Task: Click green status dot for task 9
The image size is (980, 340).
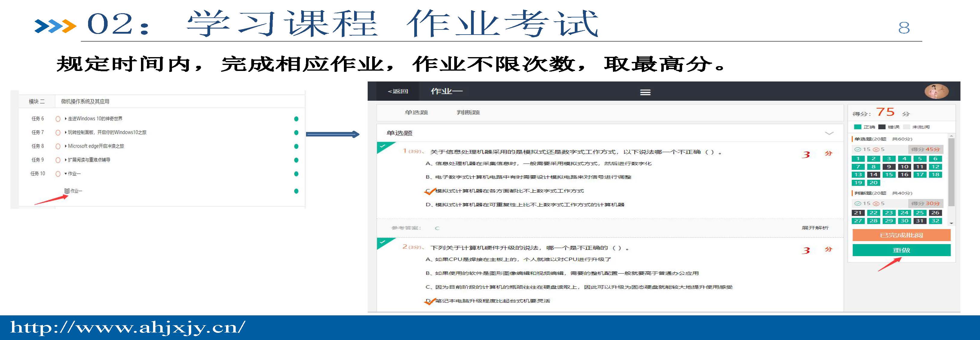Action: pyautogui.click(x=296, y=160)
